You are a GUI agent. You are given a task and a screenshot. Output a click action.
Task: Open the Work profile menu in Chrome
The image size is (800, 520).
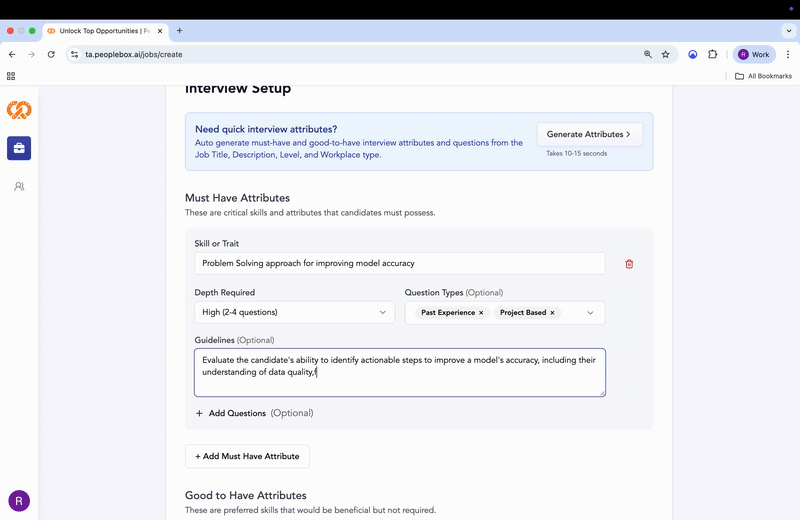754,54
